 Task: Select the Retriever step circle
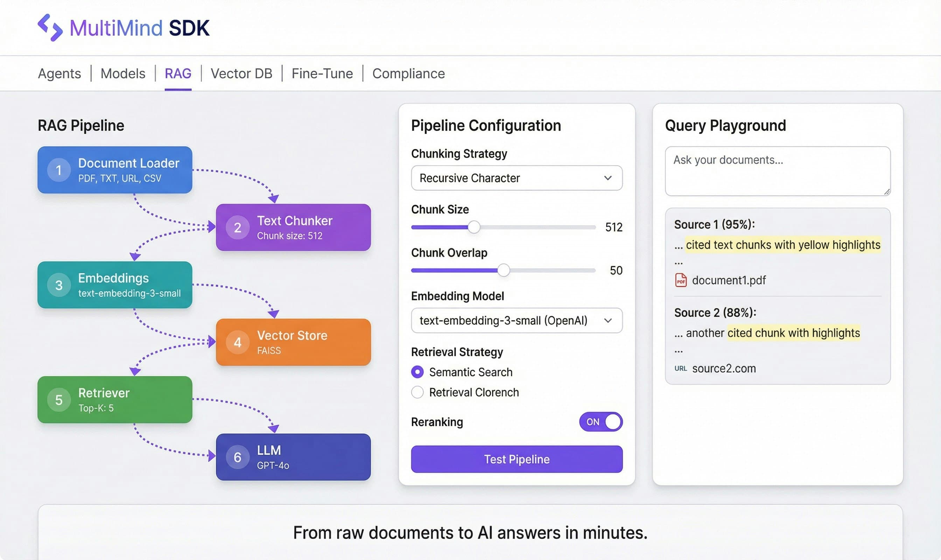pos(58,400)
